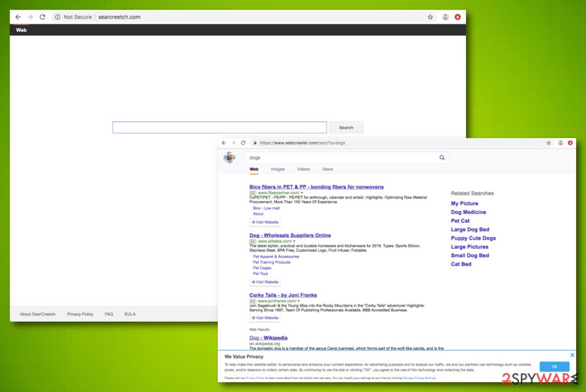Open Pet Training Products sublink

pyautogui.click(x=272, y=262)
